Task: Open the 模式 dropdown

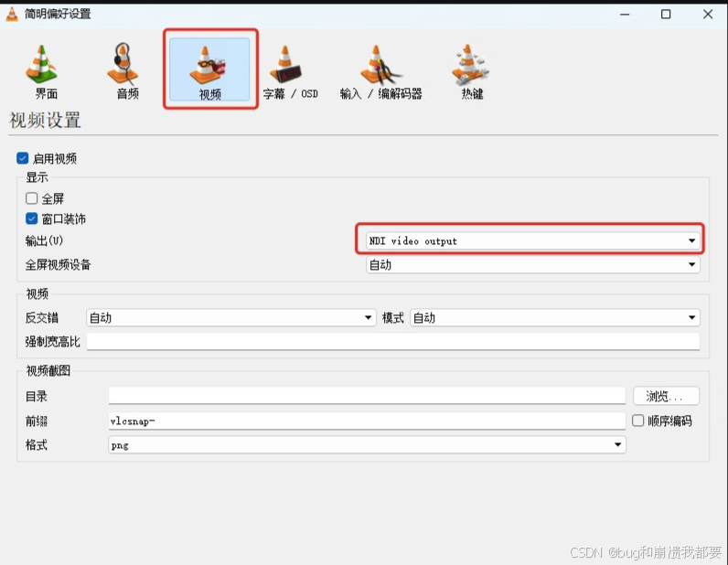Action: tap(554, 318)
